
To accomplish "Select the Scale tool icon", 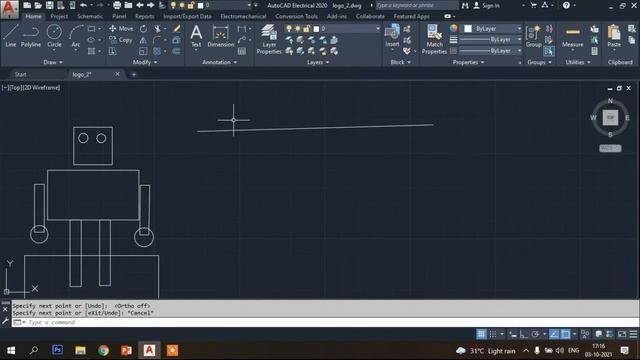I will [x=143, y=51].
